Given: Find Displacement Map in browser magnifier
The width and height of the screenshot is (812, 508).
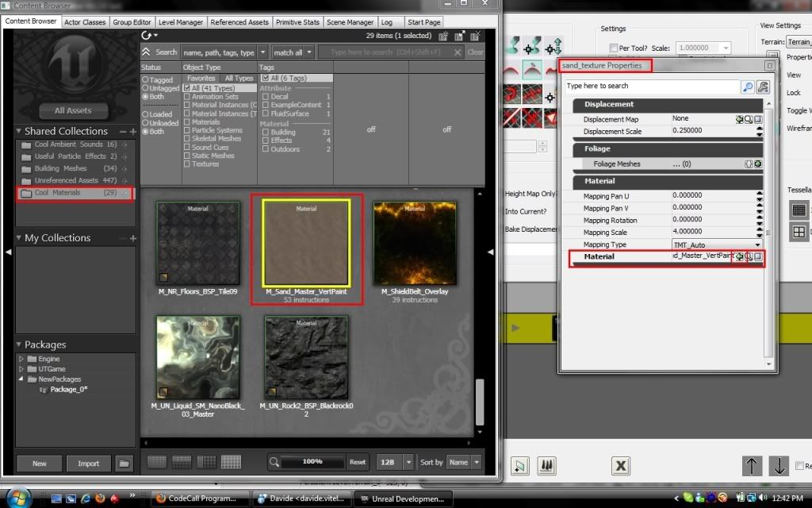Looking at the screenshot, I should pos(749,119).
